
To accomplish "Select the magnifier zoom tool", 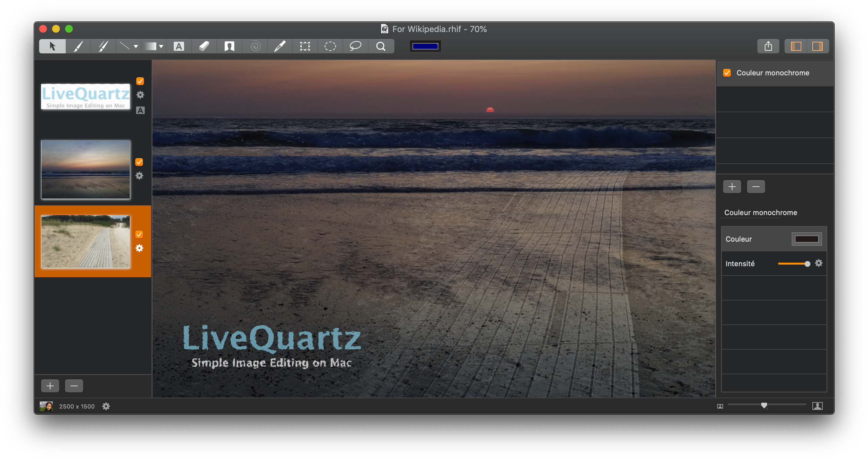I will click(x=381, y=46).
